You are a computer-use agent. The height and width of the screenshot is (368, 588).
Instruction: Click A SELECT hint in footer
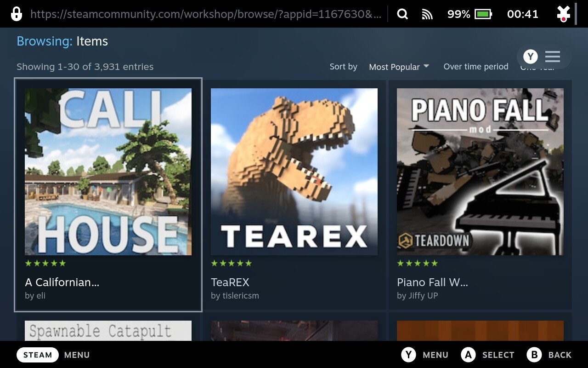(x=487, y=355)
